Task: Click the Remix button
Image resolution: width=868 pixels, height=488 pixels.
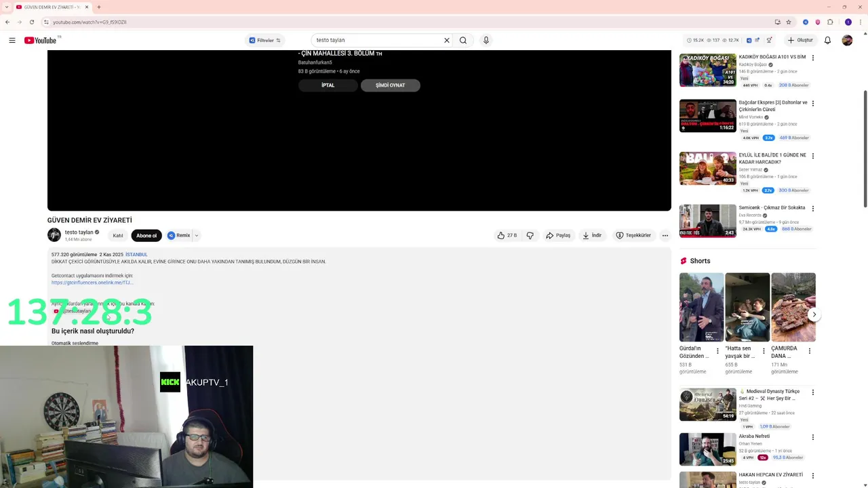Action: [x=179, y=235]
